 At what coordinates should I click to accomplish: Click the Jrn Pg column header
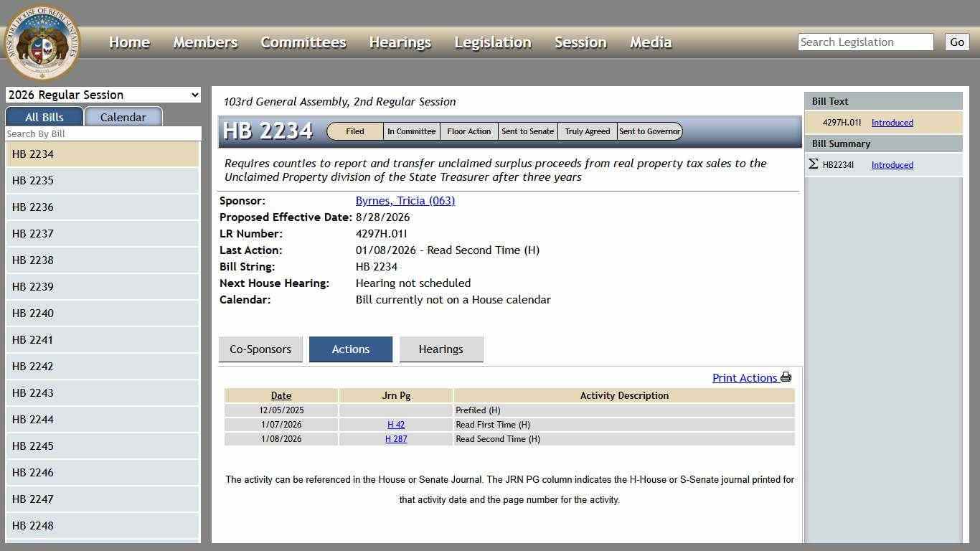(395, 395)
